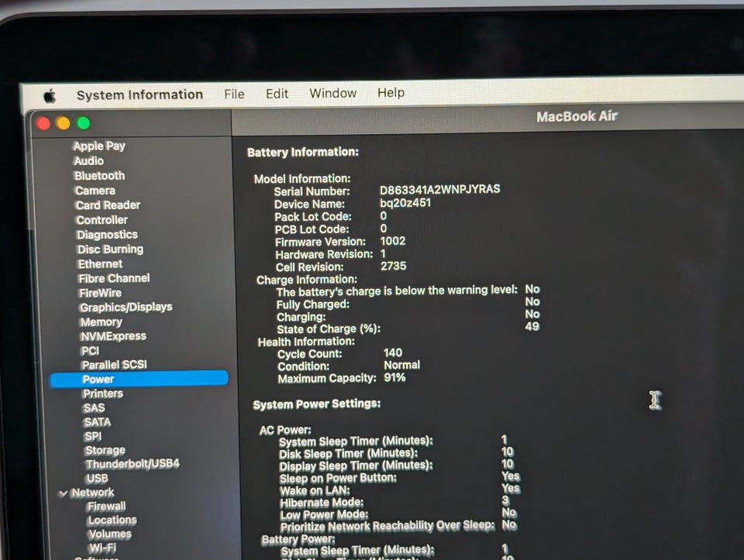Click the Model Information label

pos(302,179)
